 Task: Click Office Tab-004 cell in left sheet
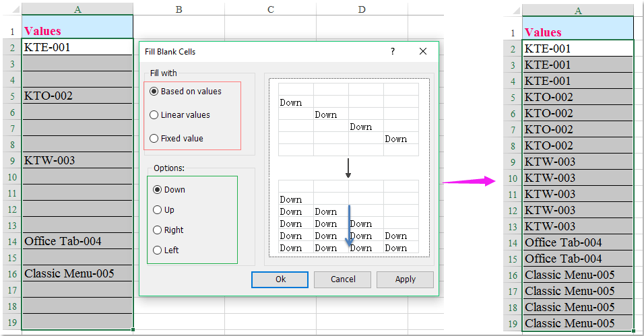(x=77, y=240)
